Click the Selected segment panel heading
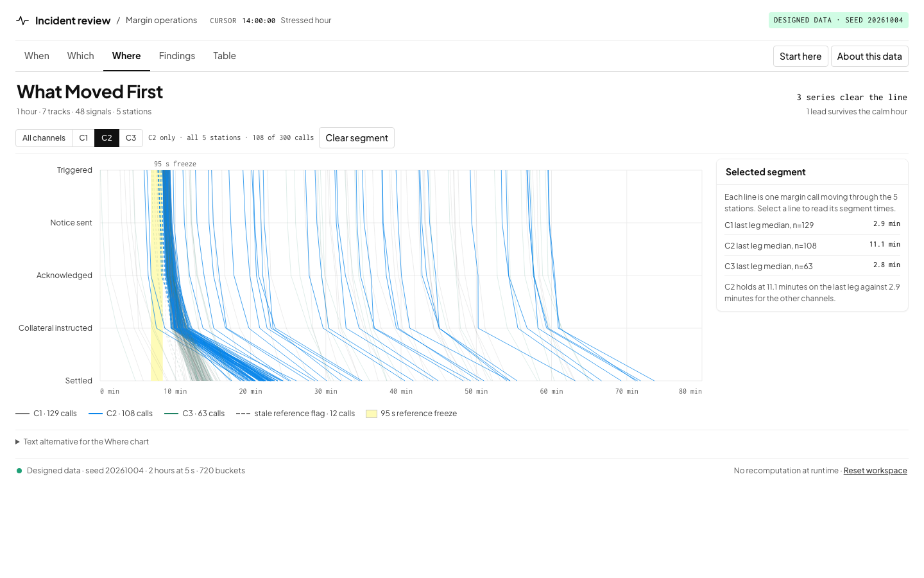The width and height of the screenshot is (924, 578). [x=766, y=172]
